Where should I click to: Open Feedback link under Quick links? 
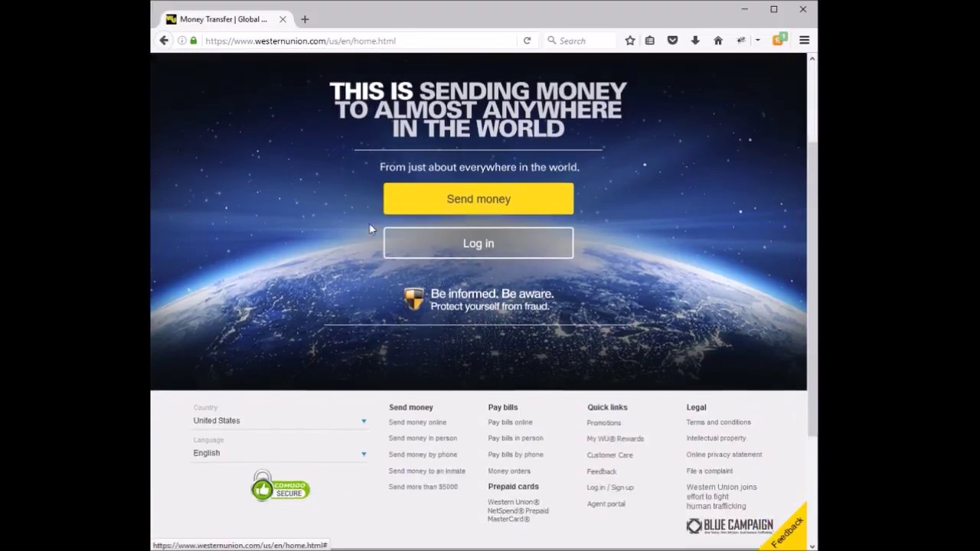pyautogui.click(x=602, y=471)
